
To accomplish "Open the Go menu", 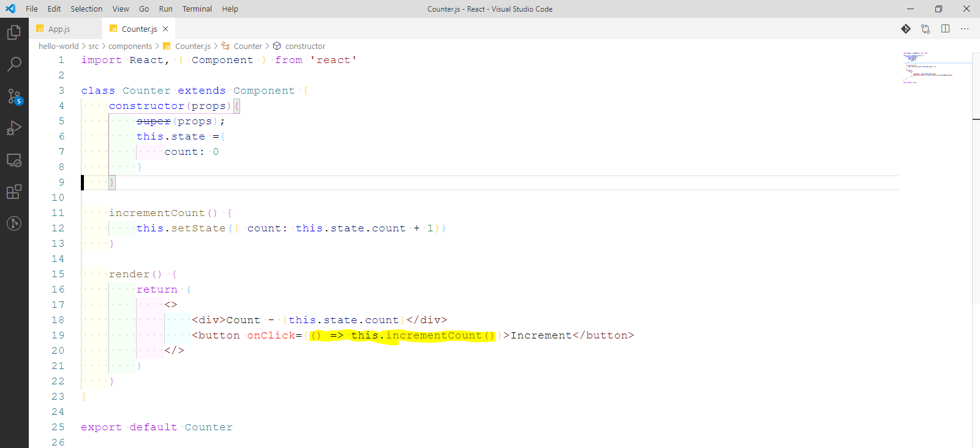I will point(144,9).
